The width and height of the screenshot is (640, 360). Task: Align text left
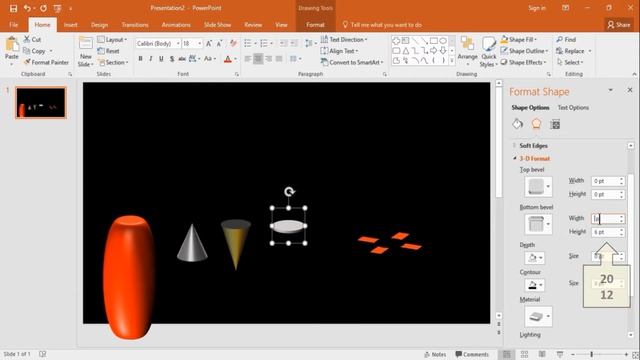(x=248, y=59)
